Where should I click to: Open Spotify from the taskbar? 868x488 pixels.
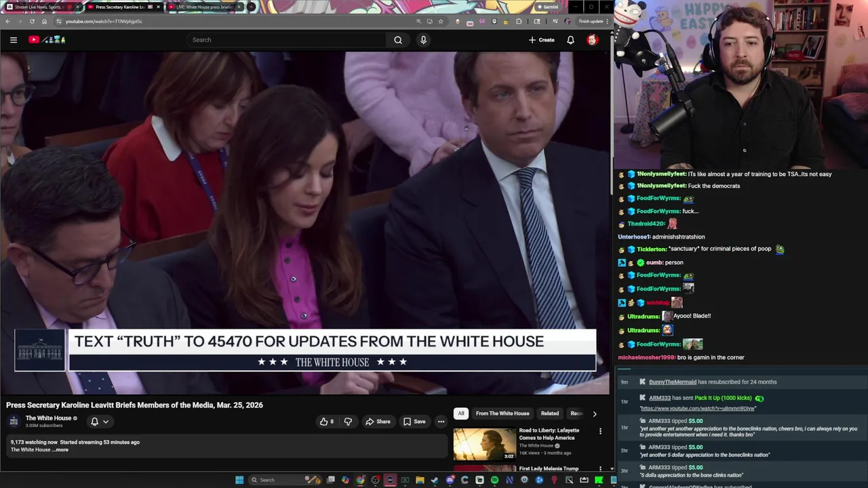494,480
